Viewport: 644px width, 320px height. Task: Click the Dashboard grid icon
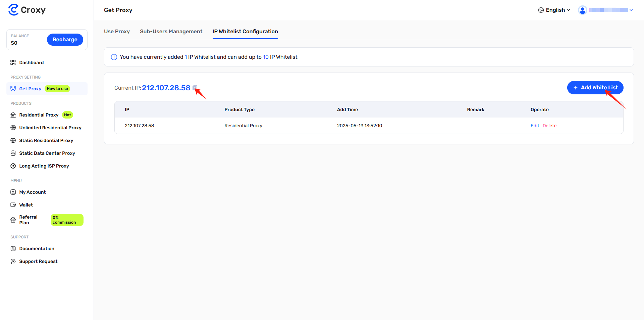[x=13, y=62]
